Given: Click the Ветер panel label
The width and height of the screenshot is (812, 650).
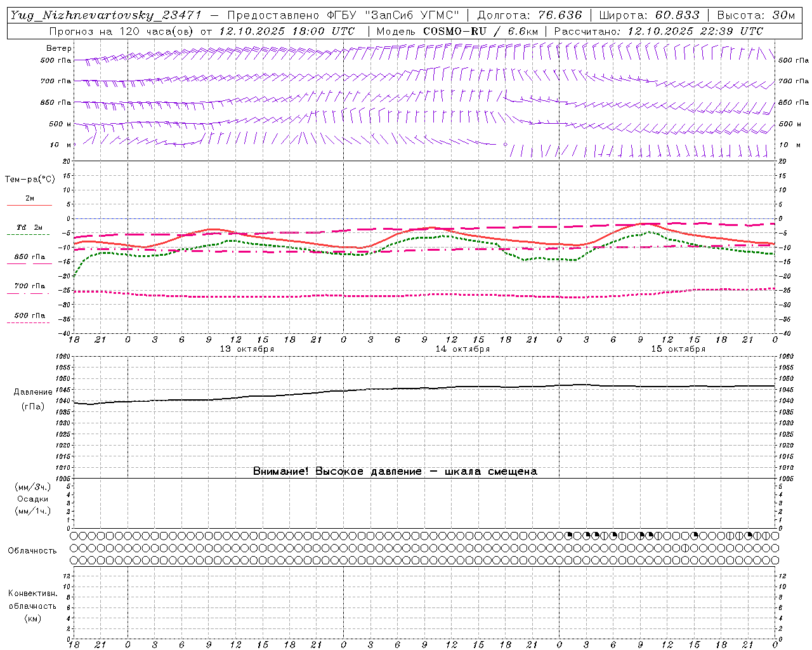Looking at the screenshot, I should [x=59, y=48].
